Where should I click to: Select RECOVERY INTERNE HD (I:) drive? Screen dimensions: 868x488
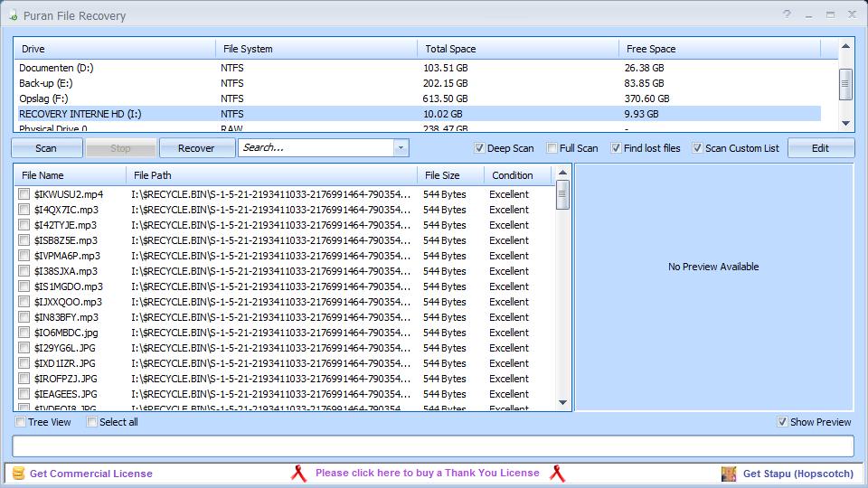[419, 114]
